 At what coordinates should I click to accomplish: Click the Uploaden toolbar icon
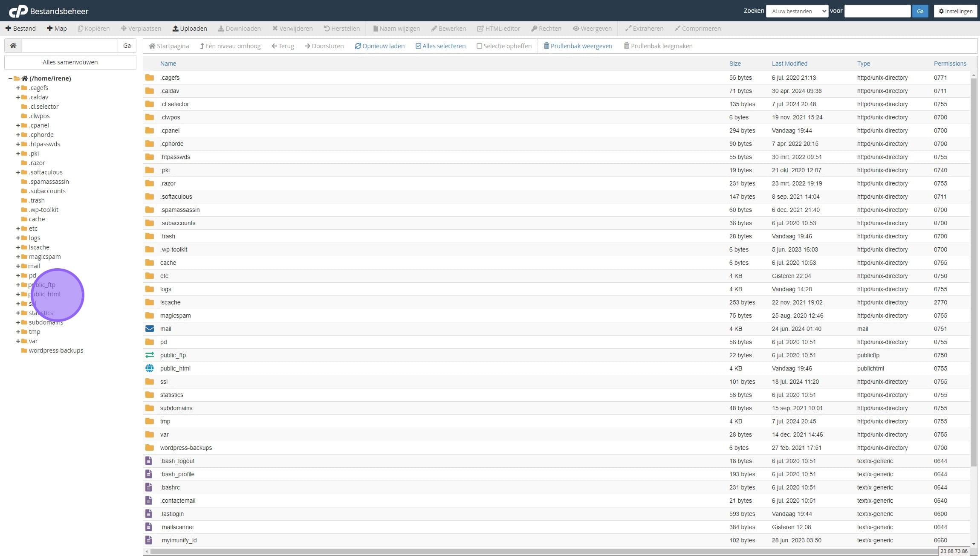coord(175,29)
